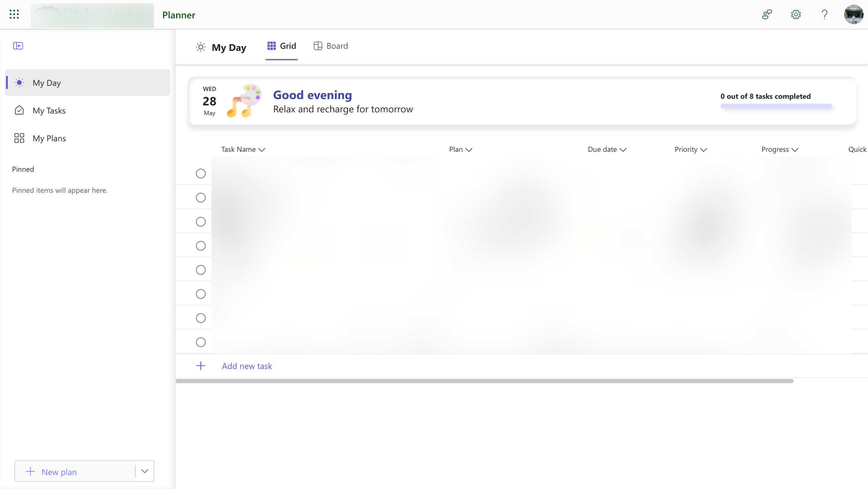The width and height of the screenshot is (868, 489).
Task: Open the settings gear
Action: point(796,15)
